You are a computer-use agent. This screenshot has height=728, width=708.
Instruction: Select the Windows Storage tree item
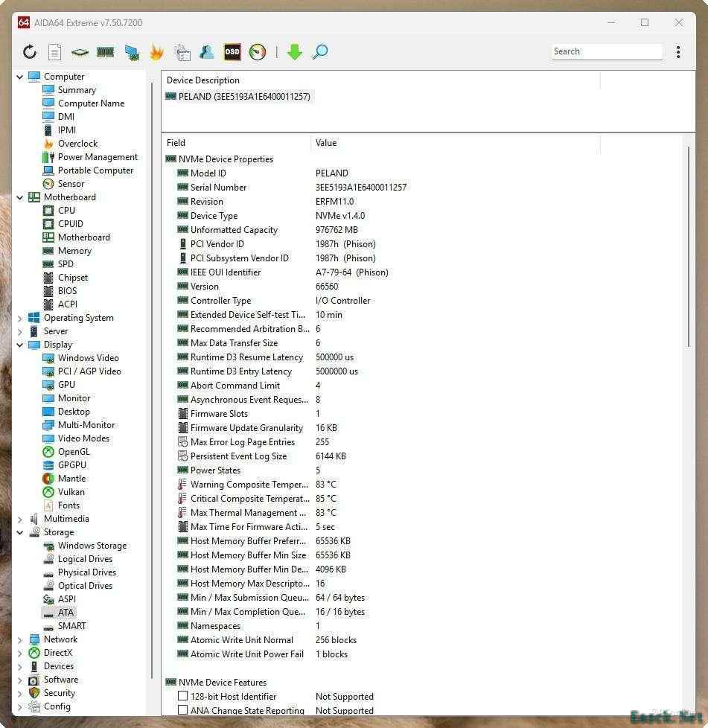coord(92,546)
